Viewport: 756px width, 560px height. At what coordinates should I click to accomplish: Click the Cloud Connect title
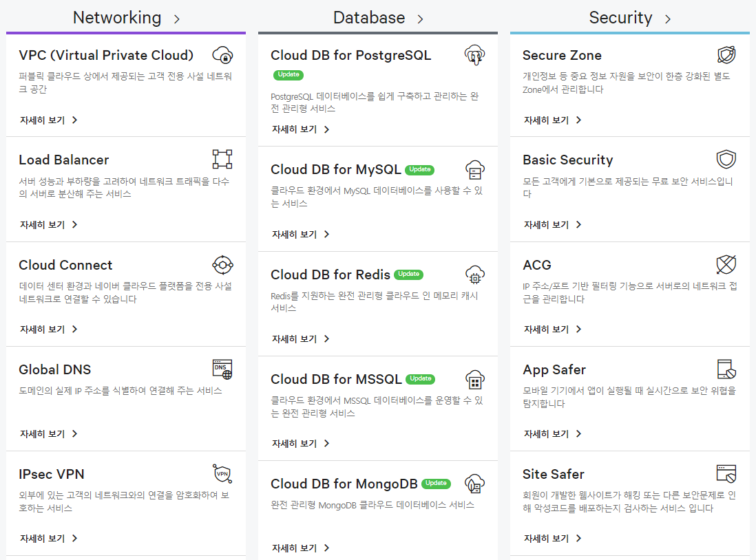pos(65,265)
